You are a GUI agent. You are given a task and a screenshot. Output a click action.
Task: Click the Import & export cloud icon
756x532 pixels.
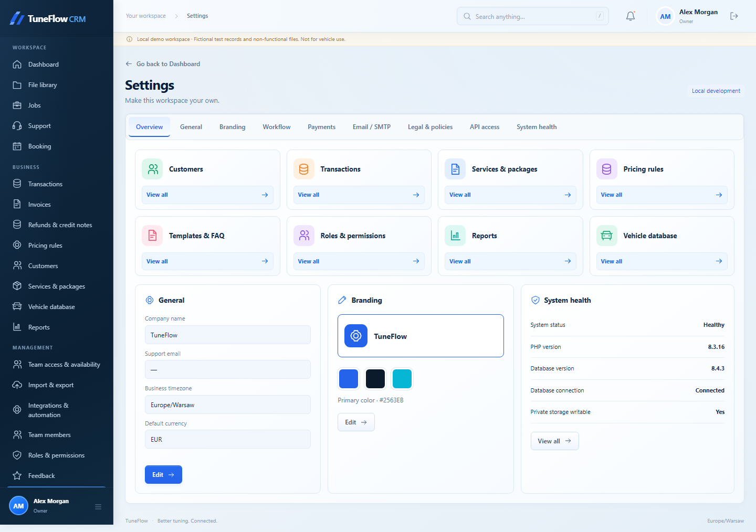17,385
